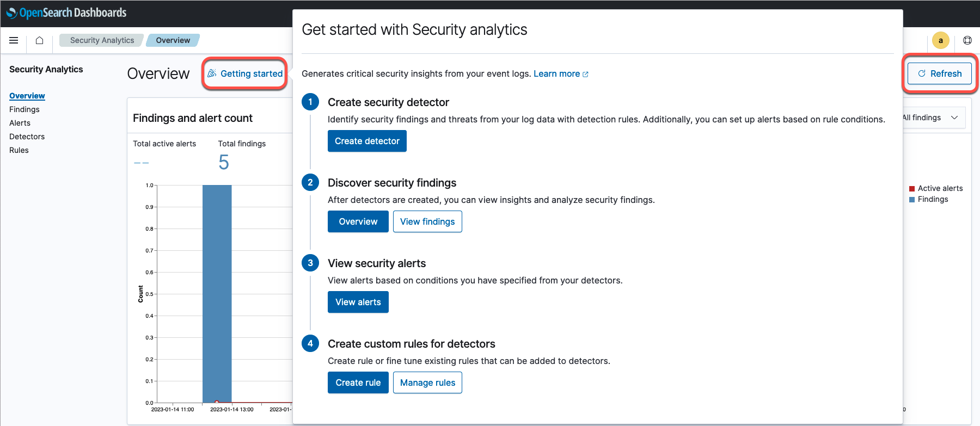Screen dimensions: 980x426
Task: Click the Create detector button
Action: tap(367, 141)
